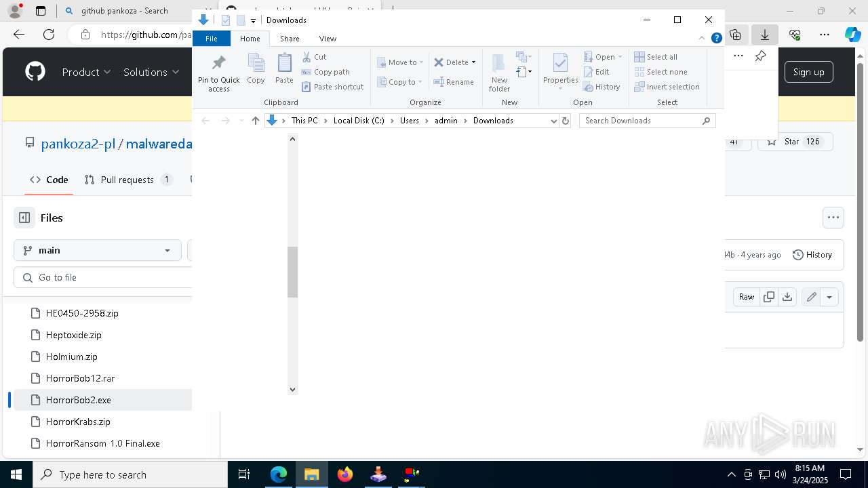Click the Sign up button on GitHub
Screen dimensions: 868x488
808,72
